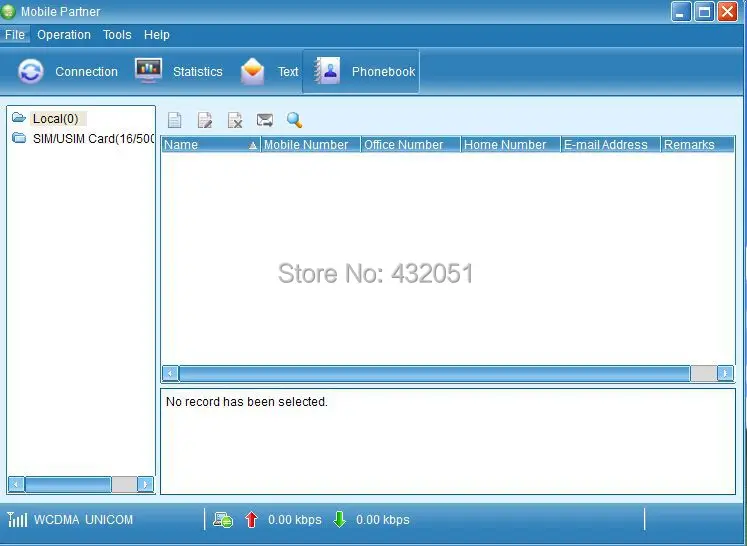Switch to the Connection tab label
The width and height of the screenshot is (747, 546).
pyautogui.click(x=86, y=71)
